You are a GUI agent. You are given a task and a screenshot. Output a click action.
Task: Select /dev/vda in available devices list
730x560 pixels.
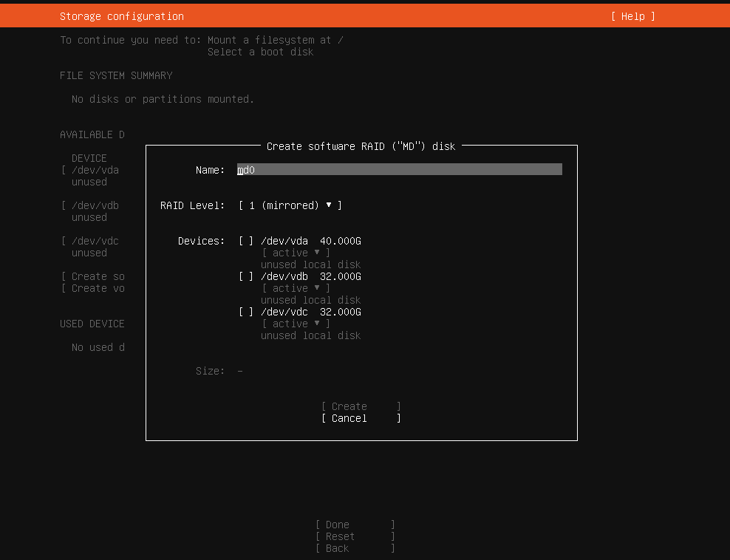[x=95, y=170]
